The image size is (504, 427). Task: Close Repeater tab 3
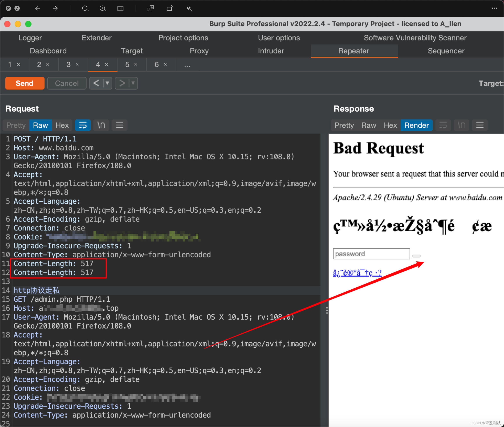point(77,65)
